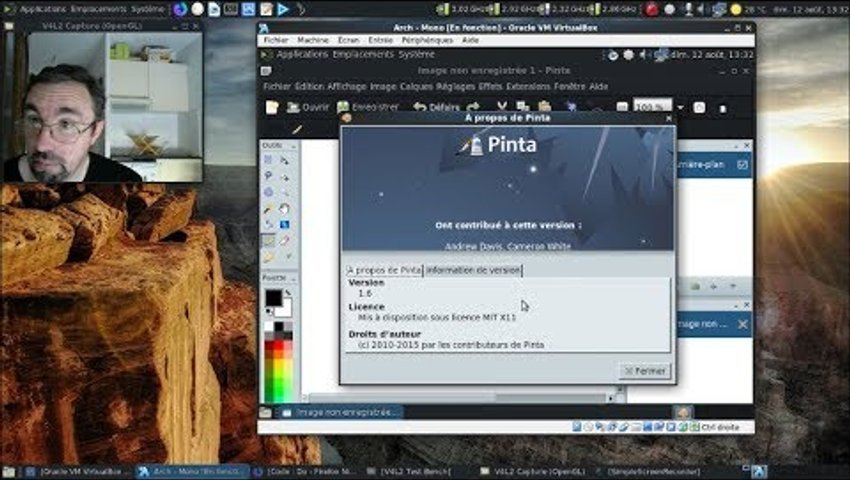Click the 100% zoom input field
The height and width of the screenshot is (480, 850).
(x=653, y=107)
